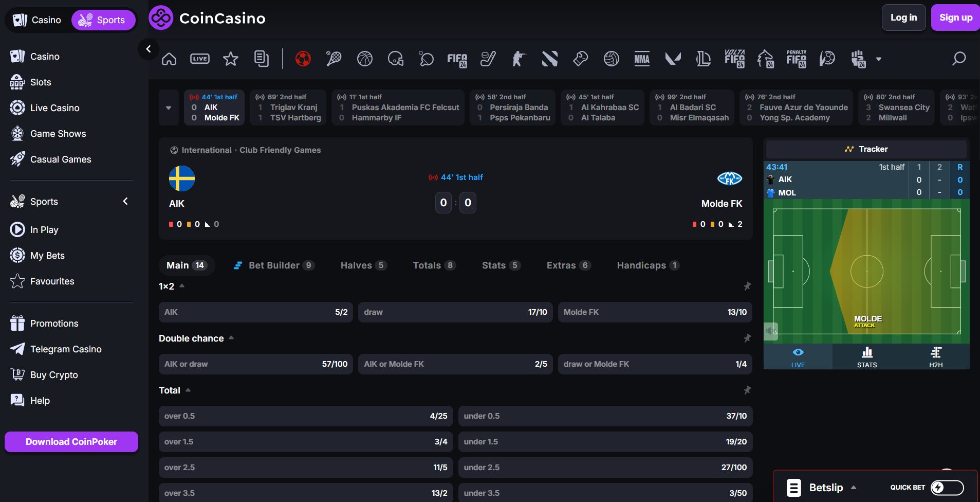Select the AIK 5/2 odds
Viewport: 980px width, 502px height.
pos(255,312)
